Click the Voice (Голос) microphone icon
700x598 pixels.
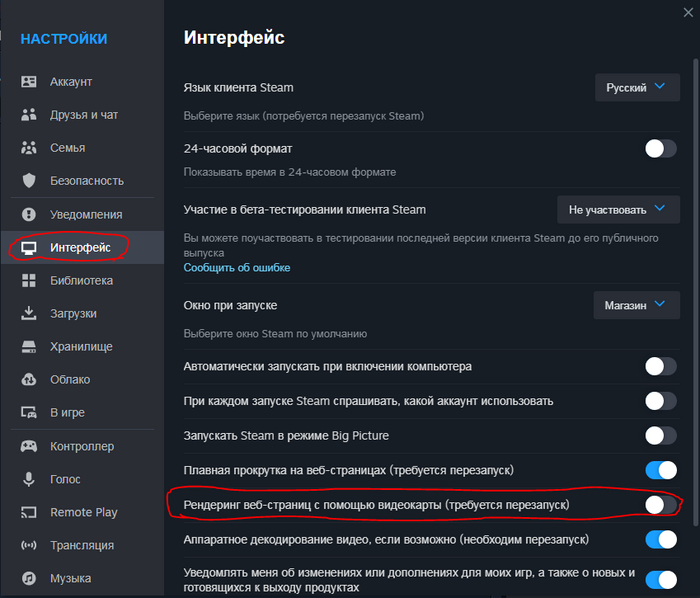[x=29, y=480]
